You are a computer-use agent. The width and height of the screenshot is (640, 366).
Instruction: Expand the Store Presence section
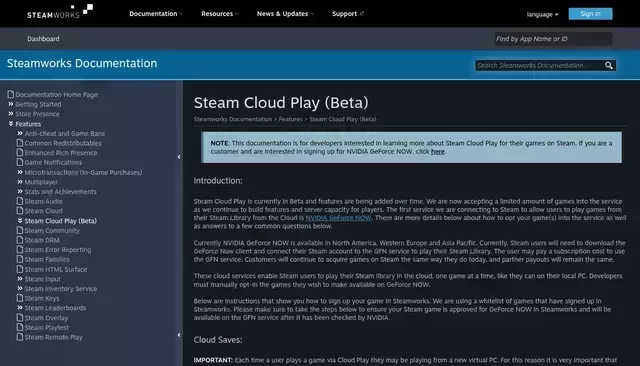(11, 113)
